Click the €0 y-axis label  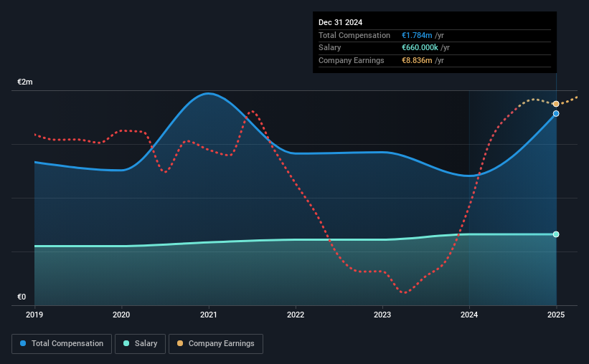point(22,297)
